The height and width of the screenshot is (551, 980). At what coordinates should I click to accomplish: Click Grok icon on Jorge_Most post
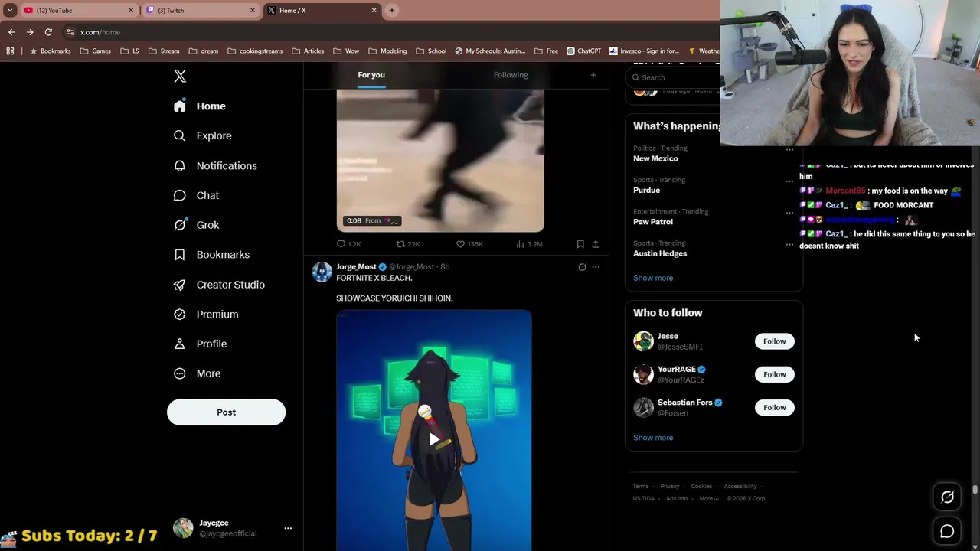click(x=582, y=267)
